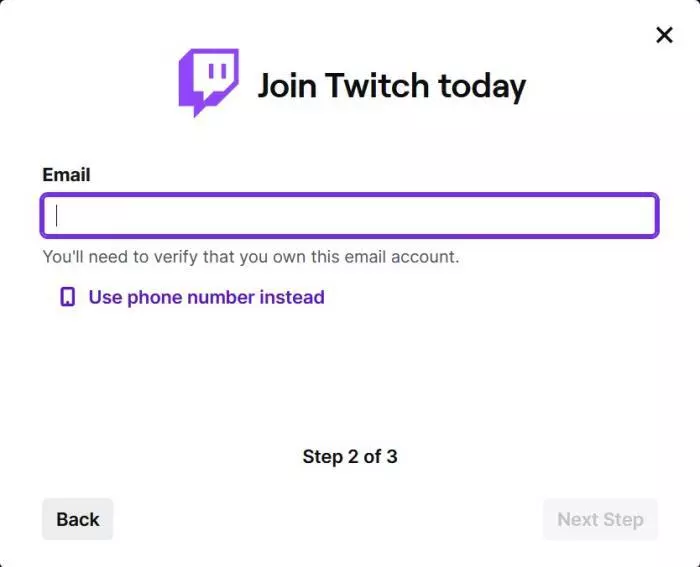Click the Next Step button
This screenshot has height=567, width=700.
click(x=600, y=519)
